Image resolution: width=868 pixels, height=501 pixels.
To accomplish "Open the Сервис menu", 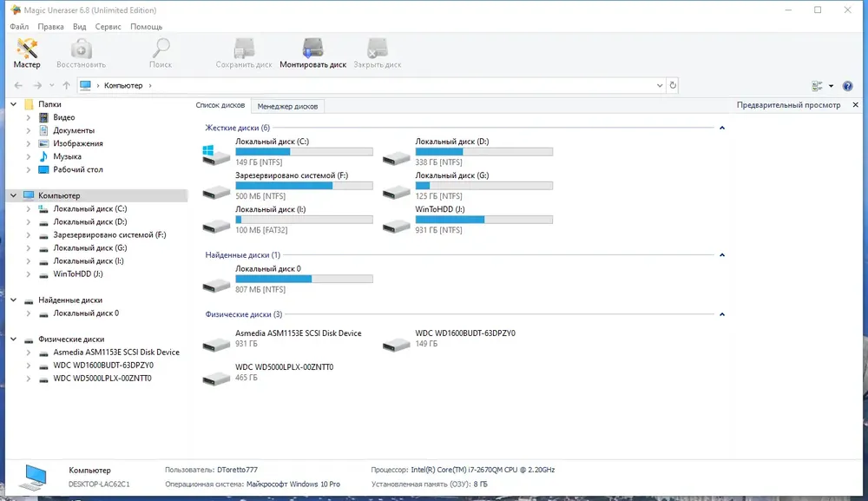I will (x=108, y=27).
